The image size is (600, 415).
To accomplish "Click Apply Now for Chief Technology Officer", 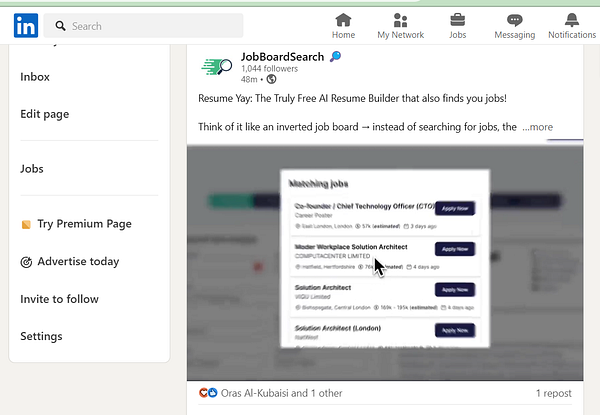I will [455, 208].
